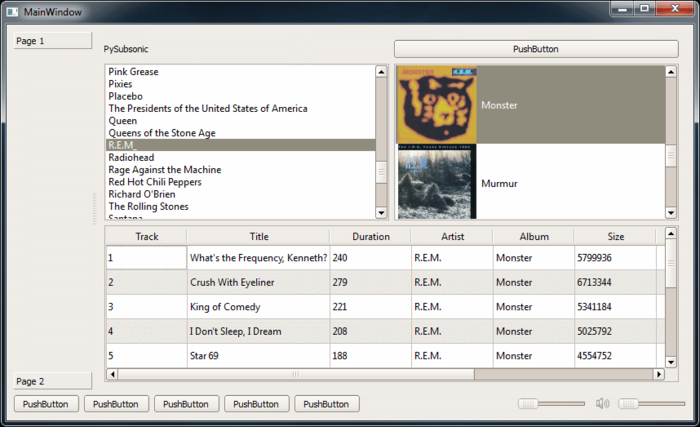Screen dimensions: 700x427
Task: Open the Page 1 toolbox tab
Action: pyautogui.click(x=53, y=41)
